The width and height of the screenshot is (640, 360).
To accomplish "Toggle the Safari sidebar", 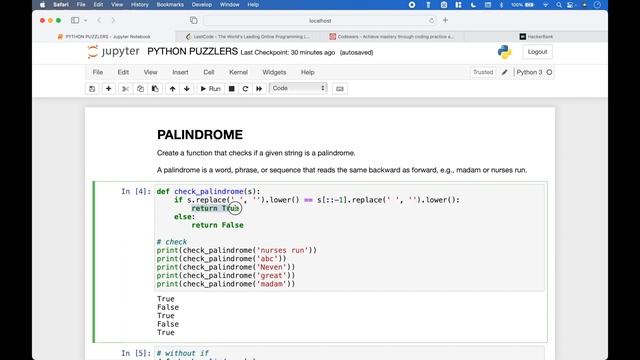I will coord(75,20).
